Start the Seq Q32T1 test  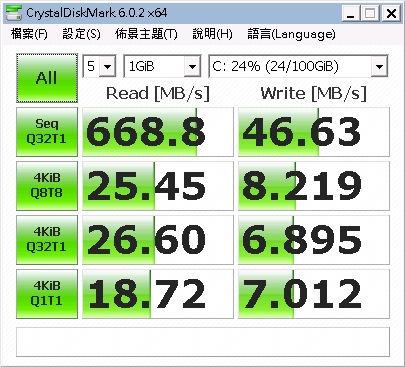click(47, 132)
